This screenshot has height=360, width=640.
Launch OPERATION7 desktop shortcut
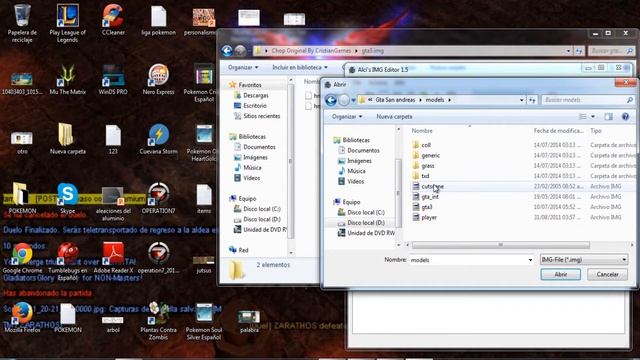point(158,199)
